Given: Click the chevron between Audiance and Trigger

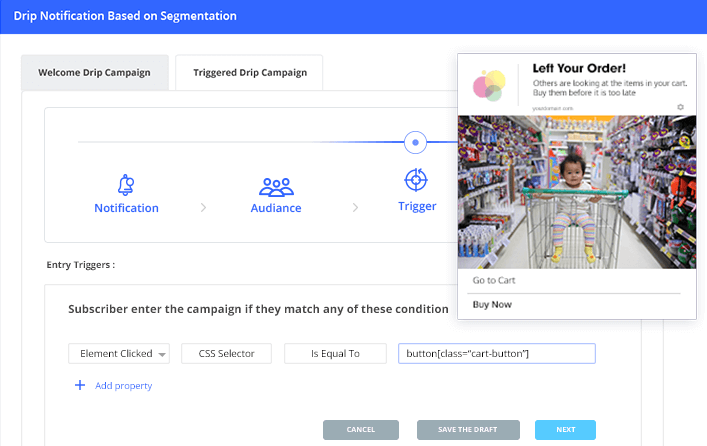Looking at the screenshot, I should pyautogui.click(x=354, y=208).
